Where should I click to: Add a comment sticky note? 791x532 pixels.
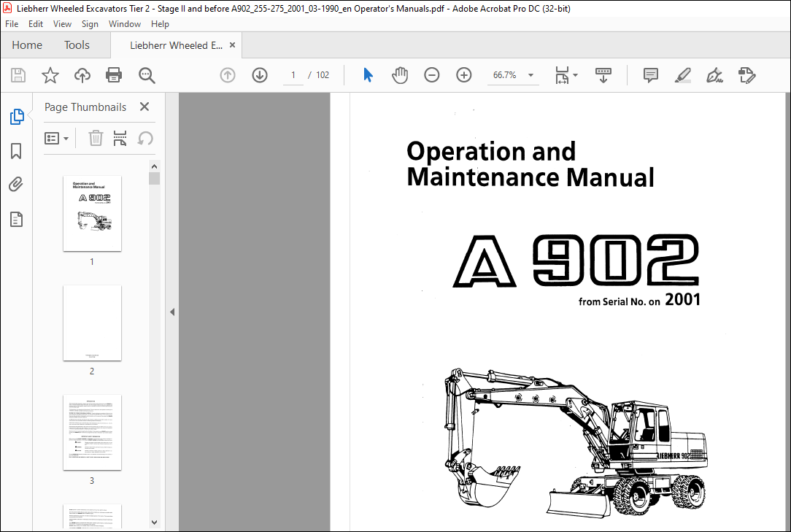[651, 75]
